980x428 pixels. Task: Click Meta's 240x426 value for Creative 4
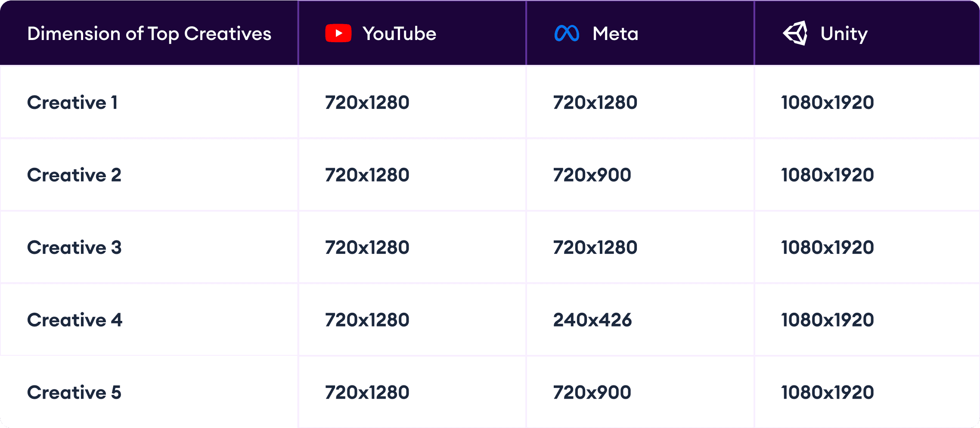(x=592, y=320)
